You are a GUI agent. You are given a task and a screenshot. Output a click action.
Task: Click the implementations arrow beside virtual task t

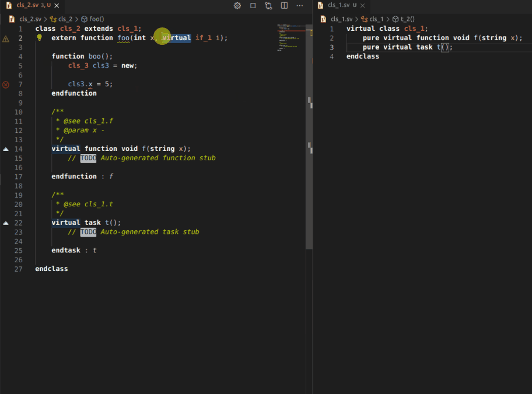(5, 223)
